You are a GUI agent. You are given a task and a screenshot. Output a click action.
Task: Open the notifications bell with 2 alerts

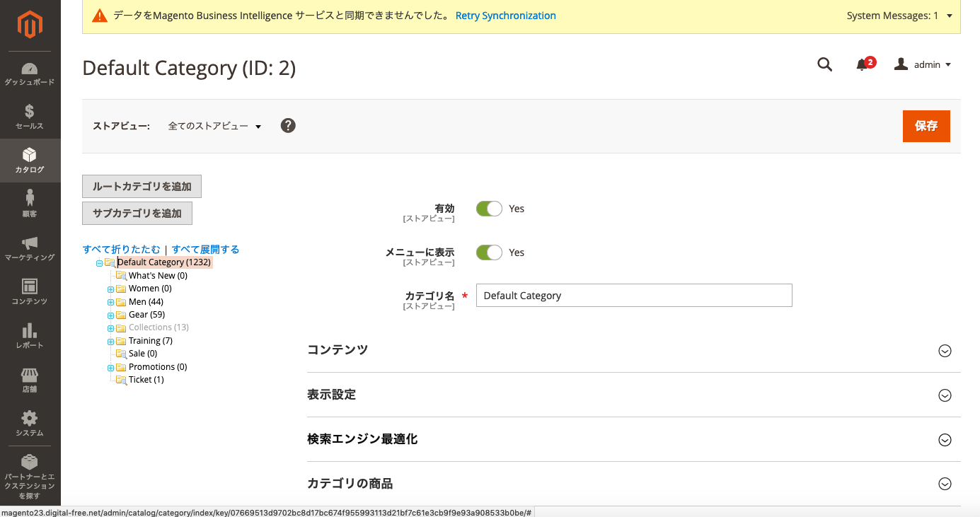[863, 64]
